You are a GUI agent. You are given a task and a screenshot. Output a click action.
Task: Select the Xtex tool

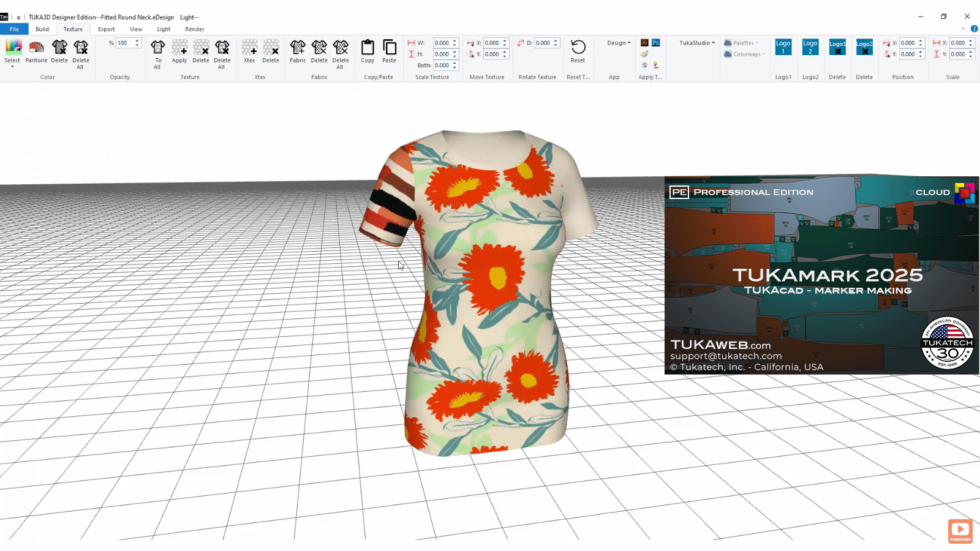tap(249, 52)
